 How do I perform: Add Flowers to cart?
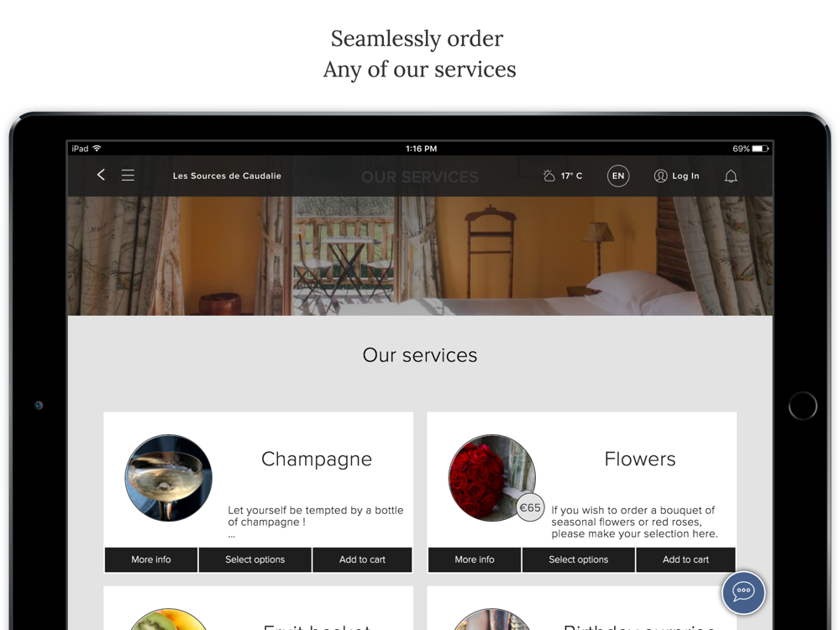[685, 559]
